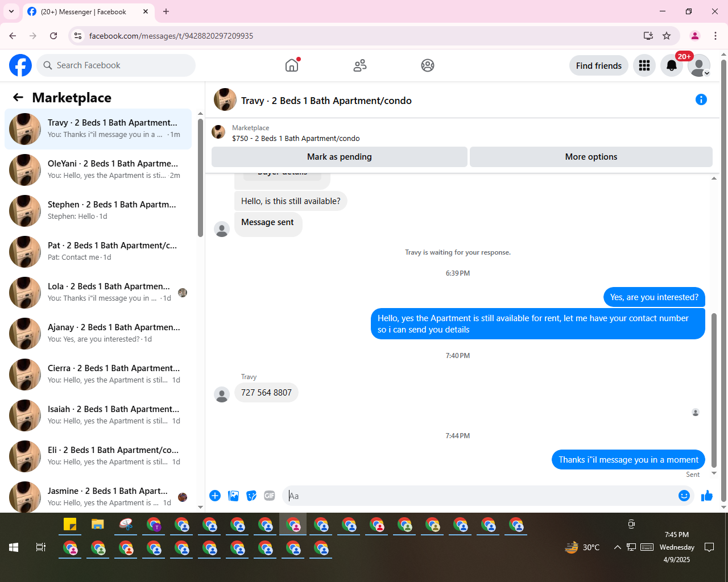Click the attach photo icon in composer
Image resolution: width=728 pixels, height=582 pixels.
point(233,496)
